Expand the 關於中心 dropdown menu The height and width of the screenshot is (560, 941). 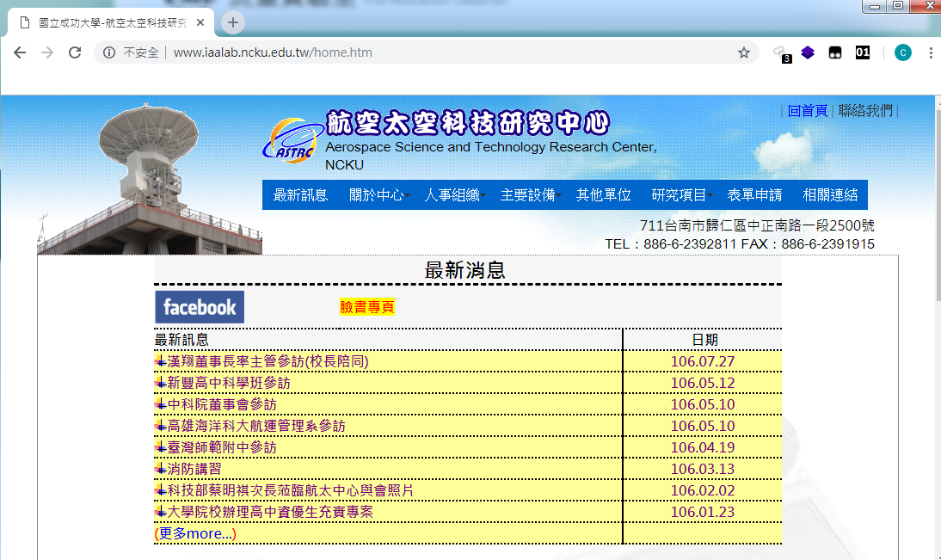[x=378, y=195]
